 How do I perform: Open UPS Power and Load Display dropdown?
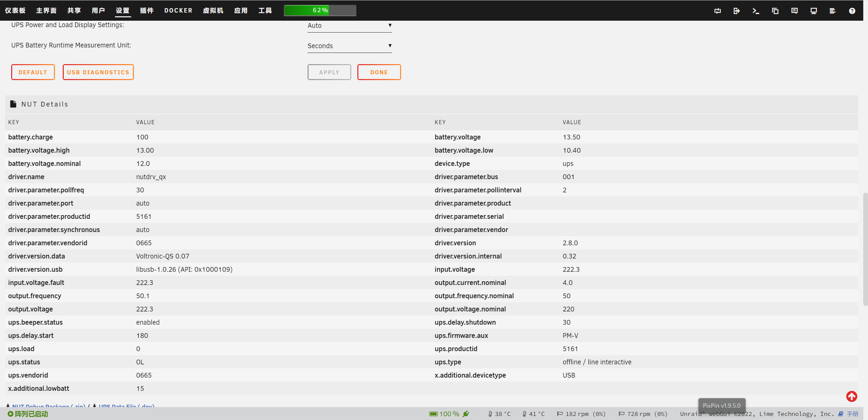point(349,25)
